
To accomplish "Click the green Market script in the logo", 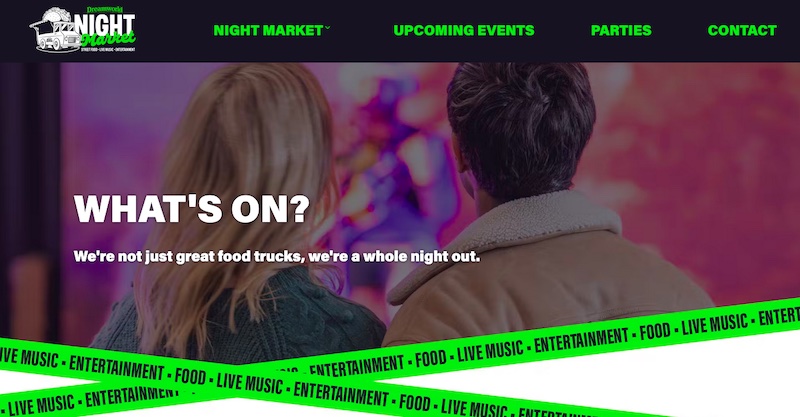I will (x=108, y=39).
